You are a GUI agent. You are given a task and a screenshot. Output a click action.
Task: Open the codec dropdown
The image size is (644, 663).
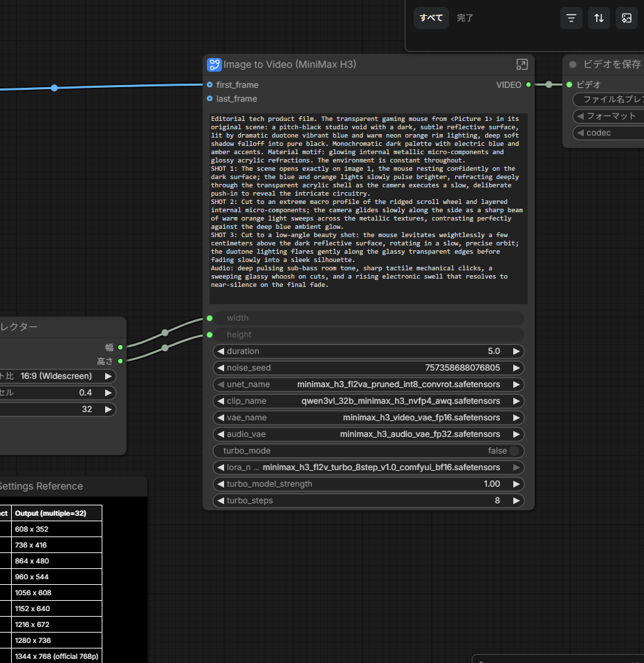click(608, 133)
